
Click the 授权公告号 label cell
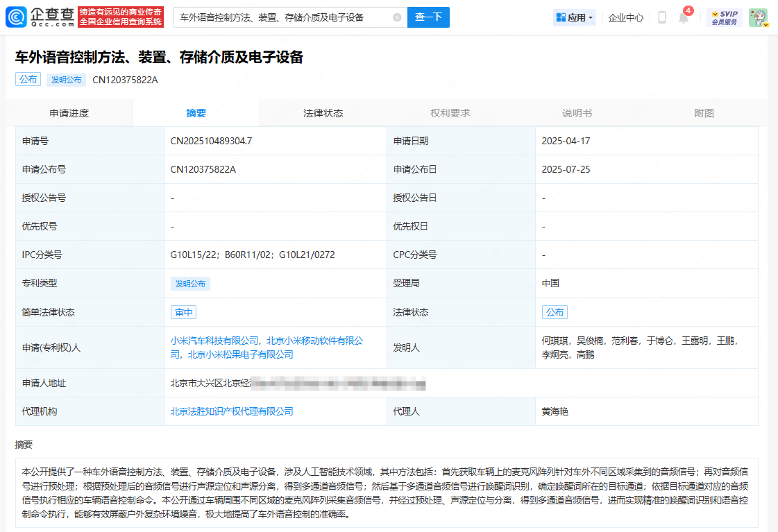tap(90, 198)
